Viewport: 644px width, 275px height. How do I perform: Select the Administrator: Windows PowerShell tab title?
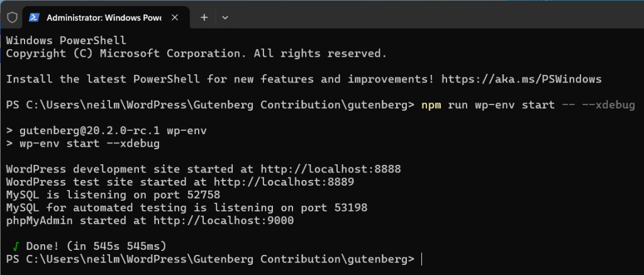click(x=104, y=18)
